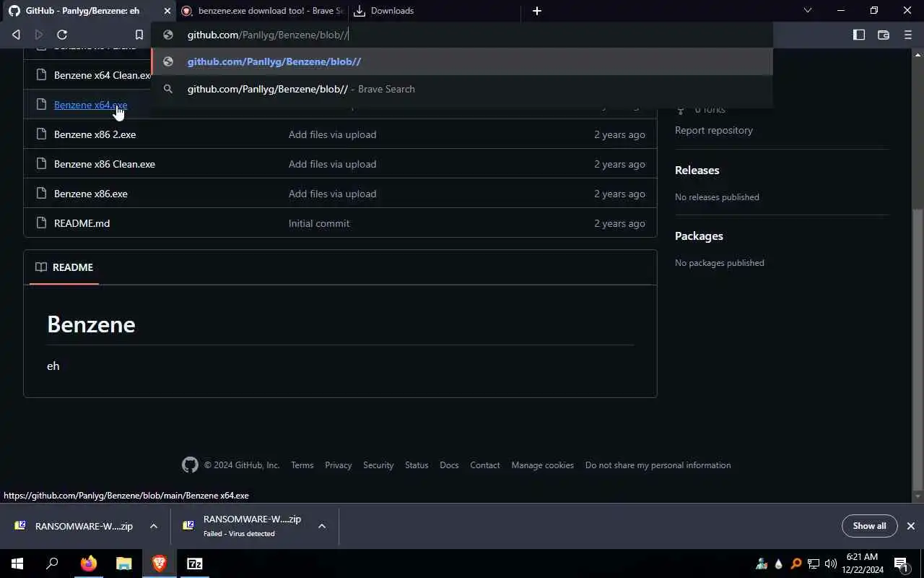Select the README tab in the readme panel

[x=64, y=267]
